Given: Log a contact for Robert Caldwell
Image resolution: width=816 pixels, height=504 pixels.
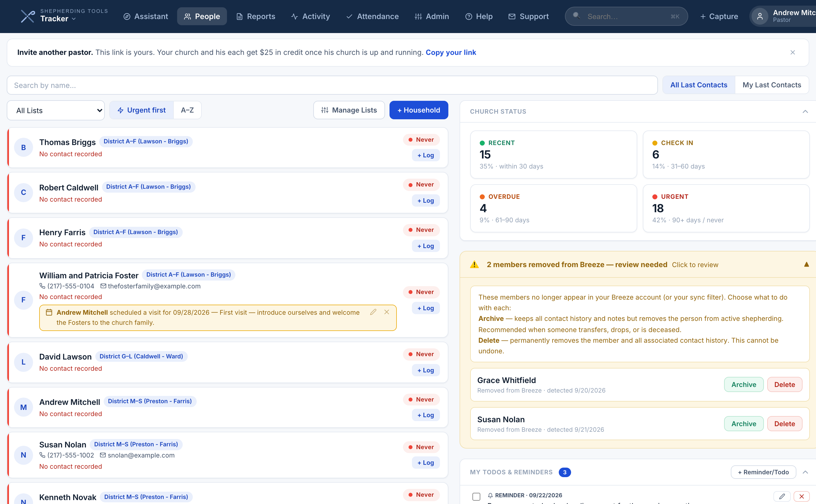Looking at the screenshot, I should pyautogui.click(x=426, y=200).
